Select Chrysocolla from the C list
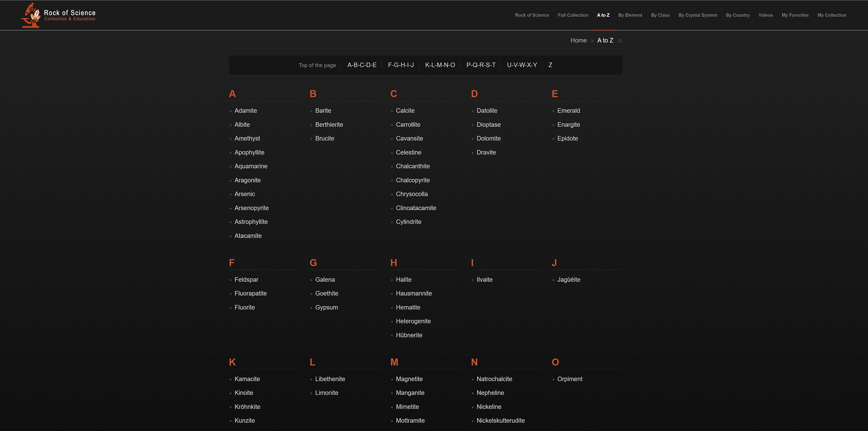Screen dimensions: 868x431 pyautogui.click(x=412, y=194)
